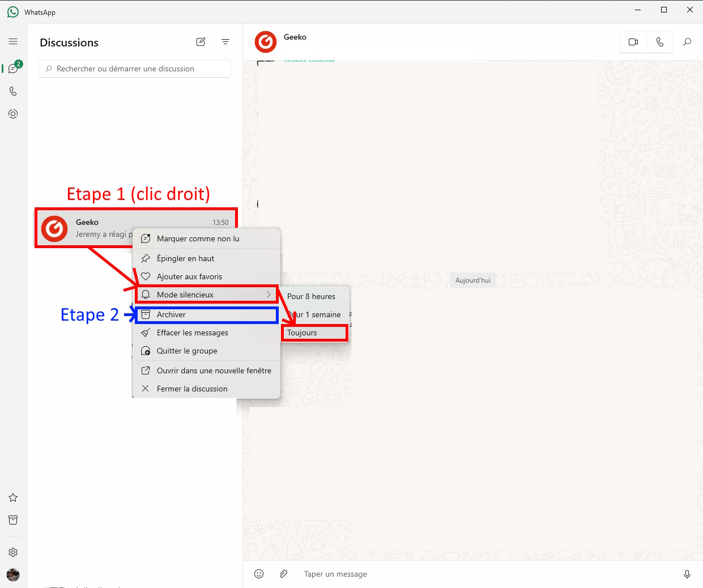Choose Quitter le groupe
The image size is (703, 588).
(206, 351)
